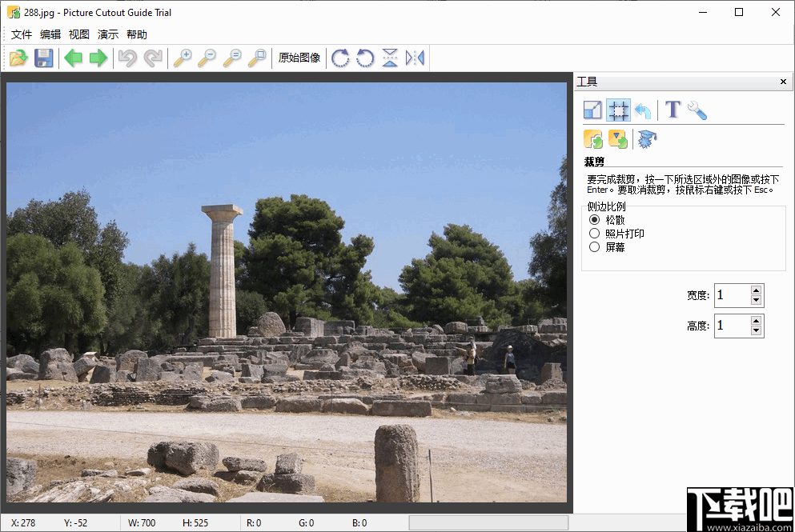Rotate image counterclockwise
The width and height of the screenshot is (795, 532).
pos(365,58)
